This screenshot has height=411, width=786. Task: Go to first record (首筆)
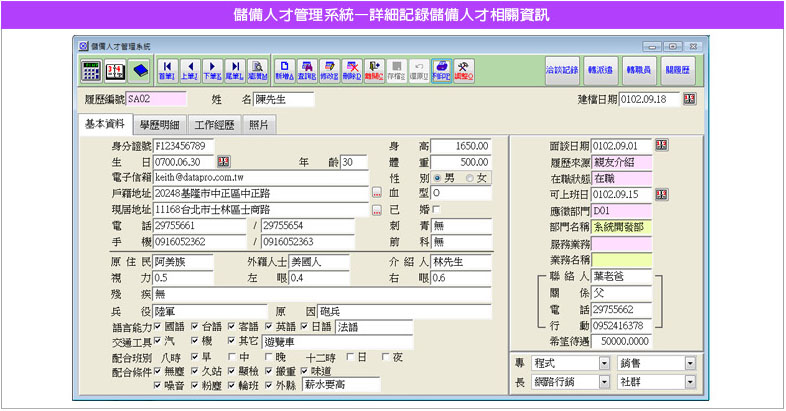click(166, 70)
